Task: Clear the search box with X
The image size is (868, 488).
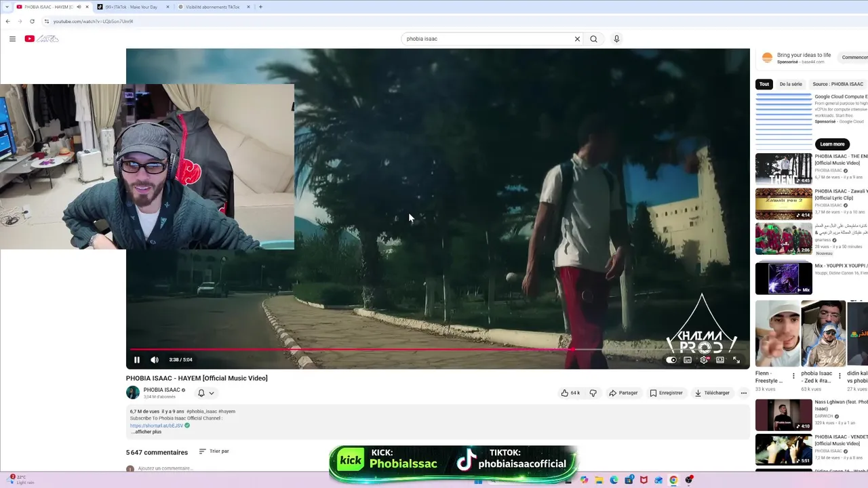Action: click(577, 39)
